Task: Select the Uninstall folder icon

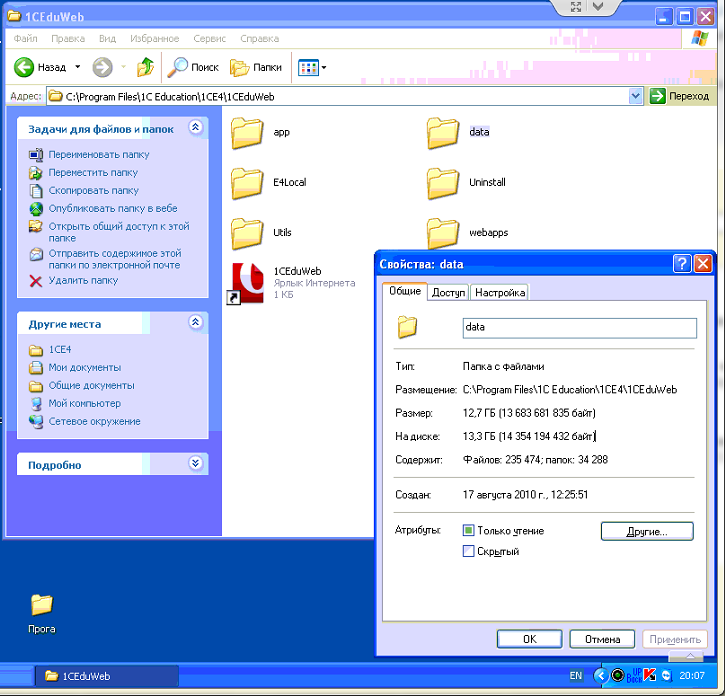Action: (x=443, y=183)
